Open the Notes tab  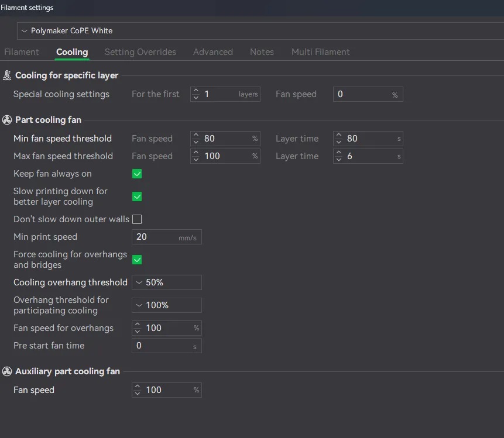[x=262, y=52]
